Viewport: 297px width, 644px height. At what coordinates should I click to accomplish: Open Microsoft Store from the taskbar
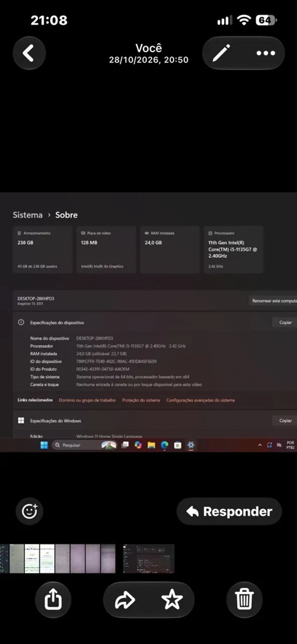(x=177, y=445)
